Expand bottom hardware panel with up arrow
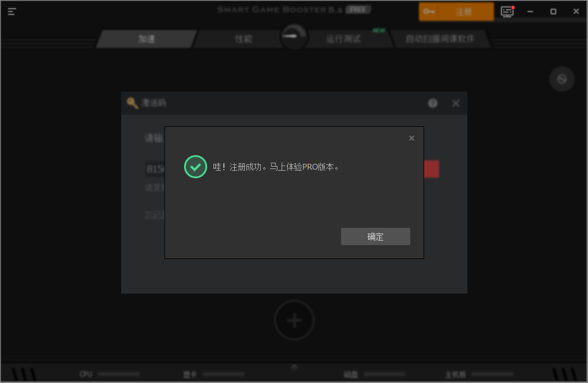The height and width of the screenshot is (383, 588). [294, 367]
